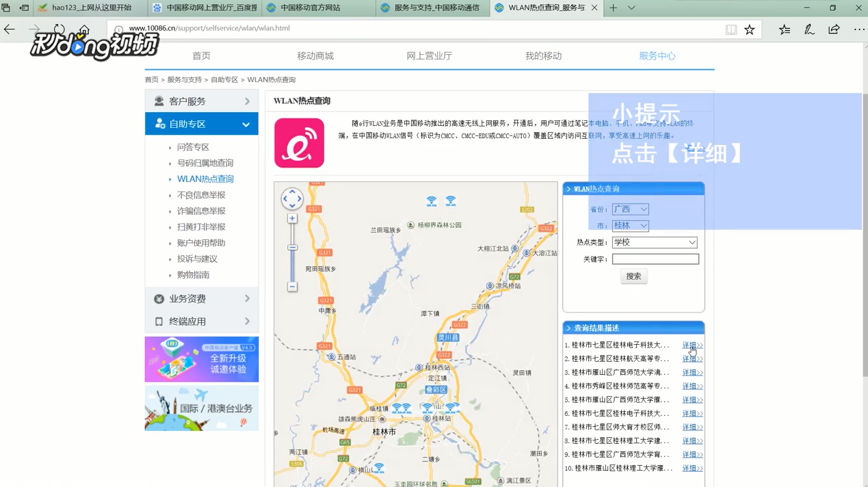Screen dimensions: 868x487
Task: Click the web notes pen icon
Action: 809,29
